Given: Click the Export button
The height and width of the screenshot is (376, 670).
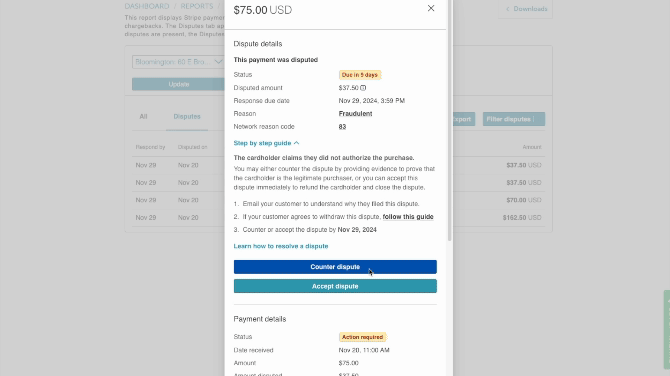Looking at the screenshot, I should (463, 119).
